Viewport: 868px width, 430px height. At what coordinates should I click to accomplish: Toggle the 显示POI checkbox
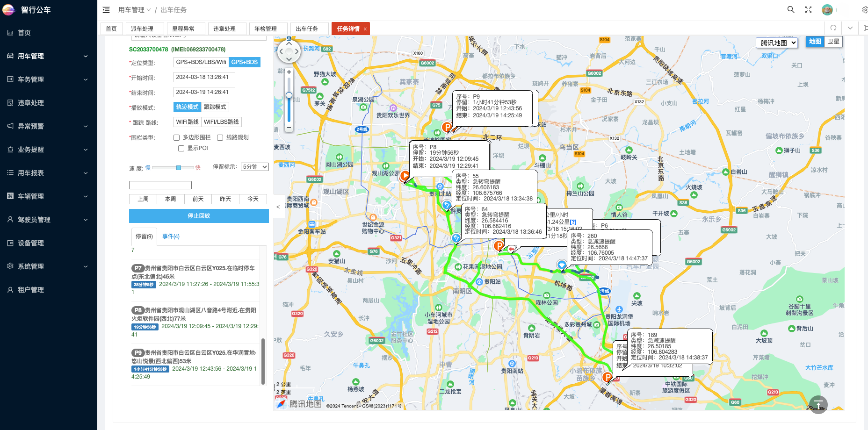pyautogui.click(x=181, y=148)
